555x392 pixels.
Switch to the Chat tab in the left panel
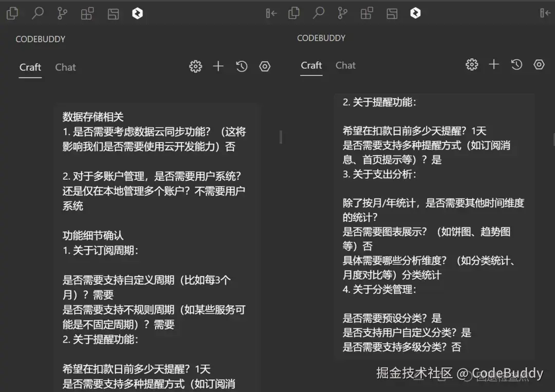point(65,67)
